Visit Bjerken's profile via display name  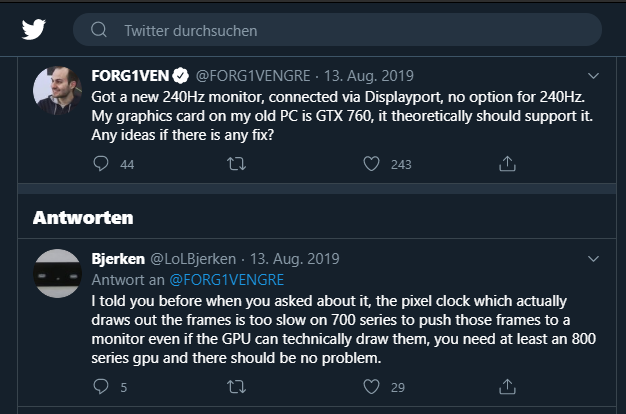(x=118, y=257)
